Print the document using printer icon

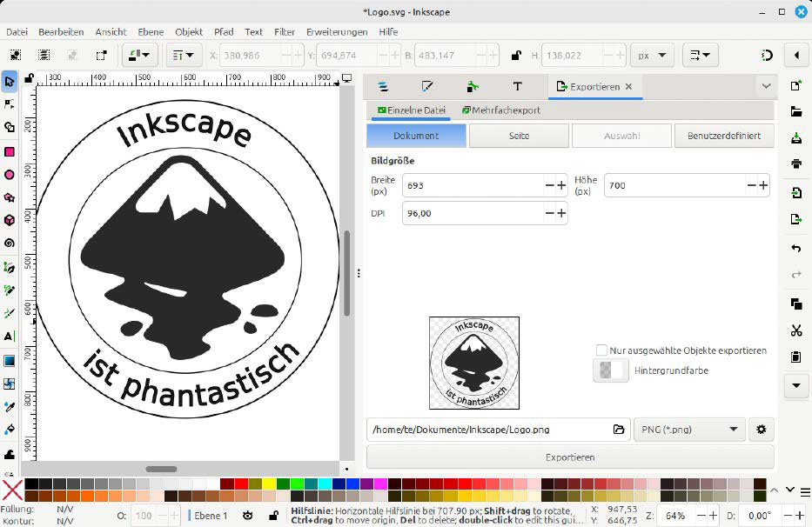796,164
